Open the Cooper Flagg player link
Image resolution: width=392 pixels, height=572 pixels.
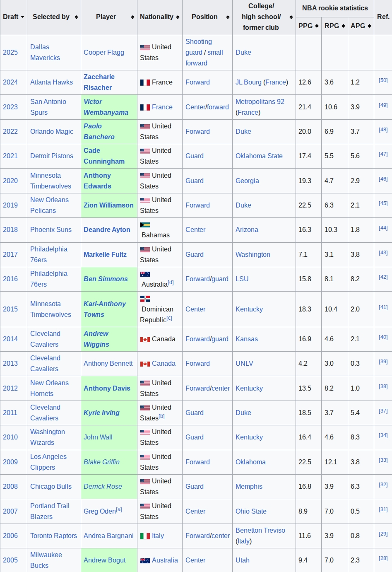tap(104, 53)
